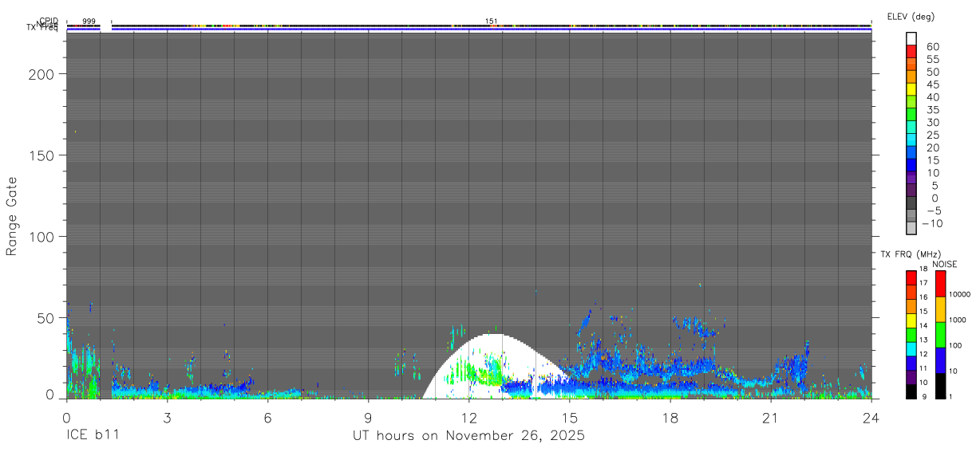980x452 pixels.
Task: Click the red top segment of NOISE colorbar
Action: pyautogui.click(x=939, y=284)
